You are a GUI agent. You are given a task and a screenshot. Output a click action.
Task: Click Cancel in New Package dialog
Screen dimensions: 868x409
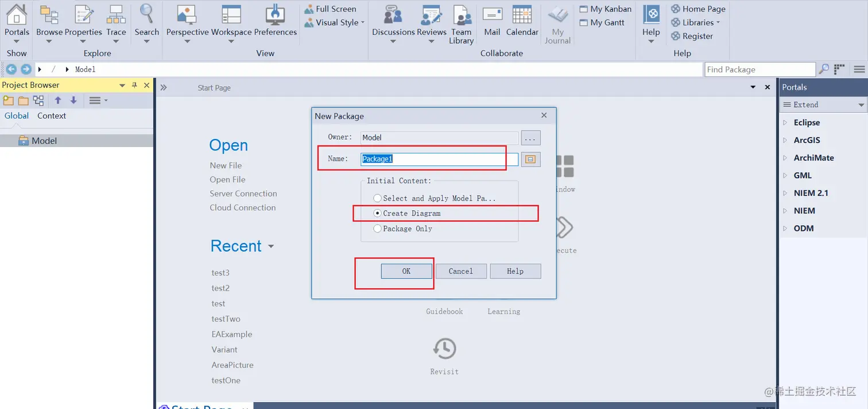click(461, 271)
